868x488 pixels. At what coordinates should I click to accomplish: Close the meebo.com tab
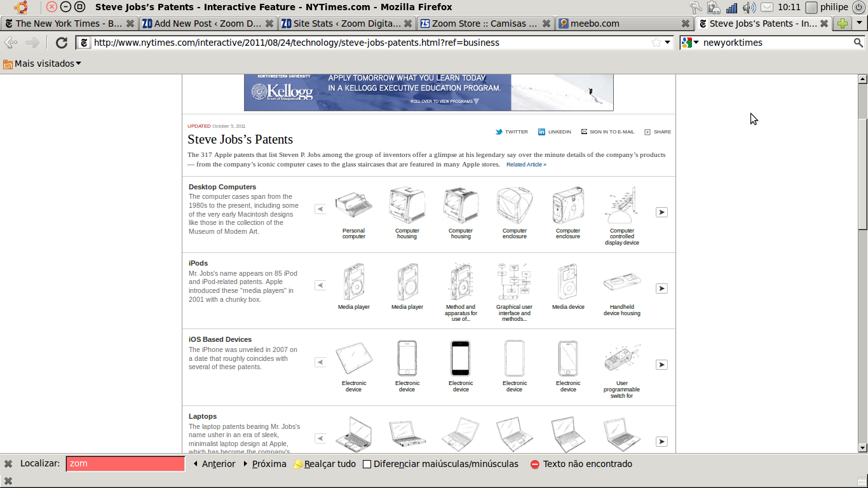pyautogui.click(x=686, y=24)
